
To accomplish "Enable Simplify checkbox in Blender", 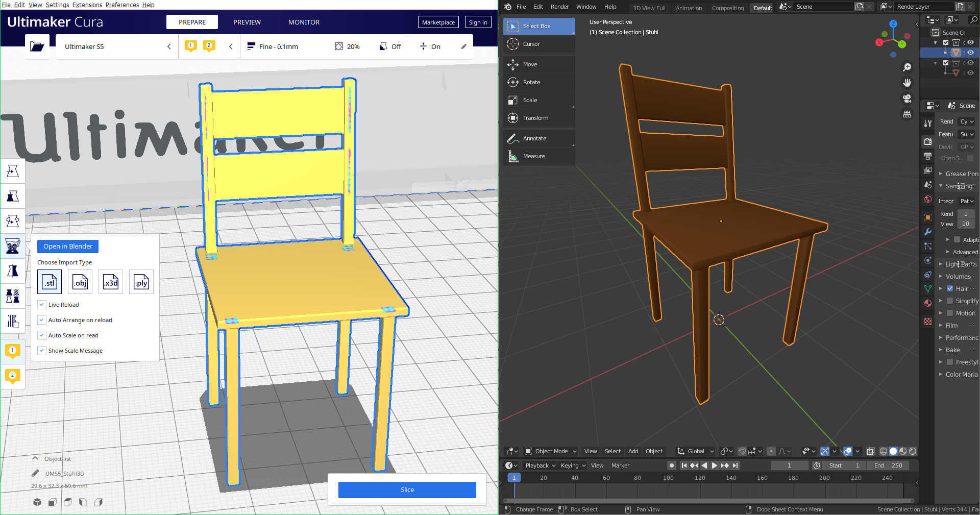I will click(x=950, y=301).
